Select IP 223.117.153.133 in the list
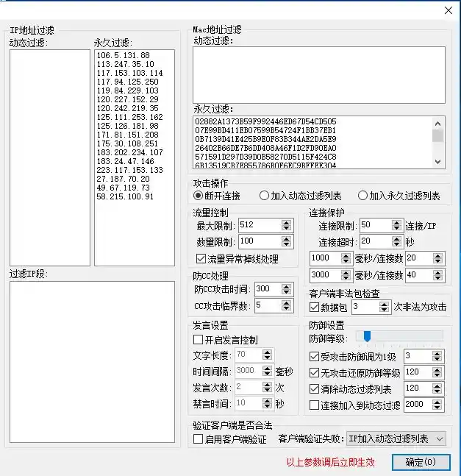The image size is (461, 476). [x=130, y=170]
